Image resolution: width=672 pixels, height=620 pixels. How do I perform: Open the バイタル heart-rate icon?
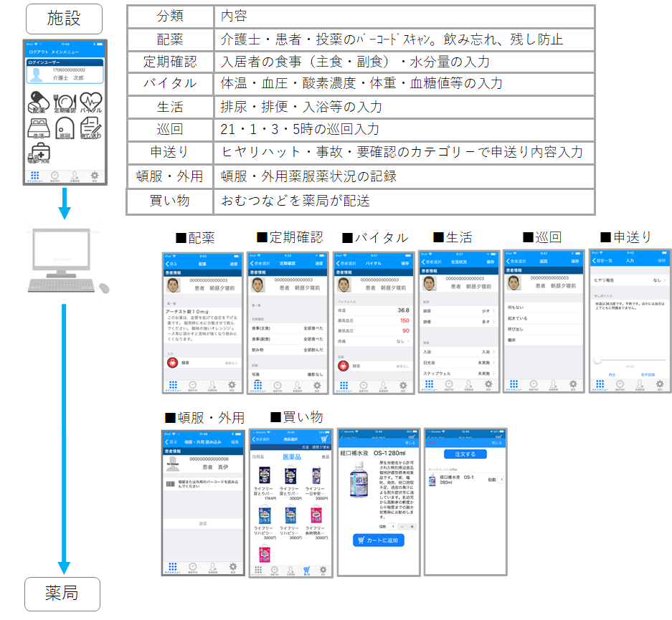click(x=90, y=102)
